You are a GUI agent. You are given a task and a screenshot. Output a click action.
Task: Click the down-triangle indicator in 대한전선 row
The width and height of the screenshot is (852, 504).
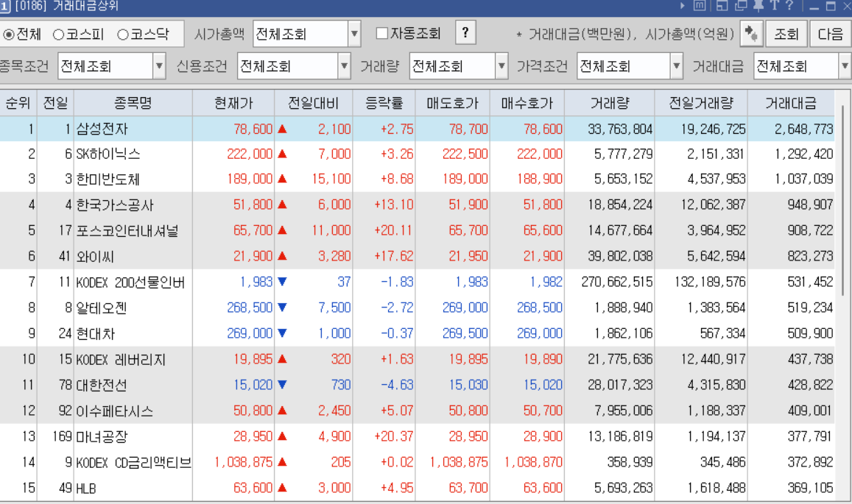click(282, 385)
